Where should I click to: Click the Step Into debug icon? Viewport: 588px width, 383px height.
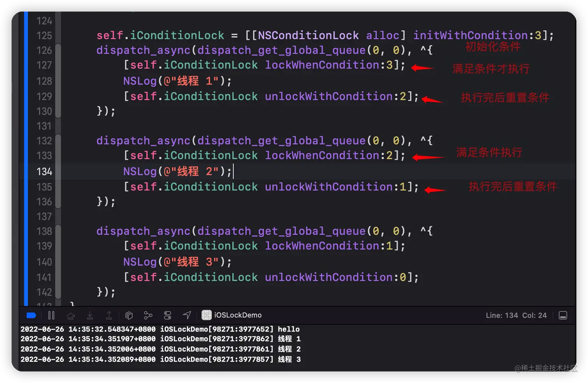pos(90,315)
